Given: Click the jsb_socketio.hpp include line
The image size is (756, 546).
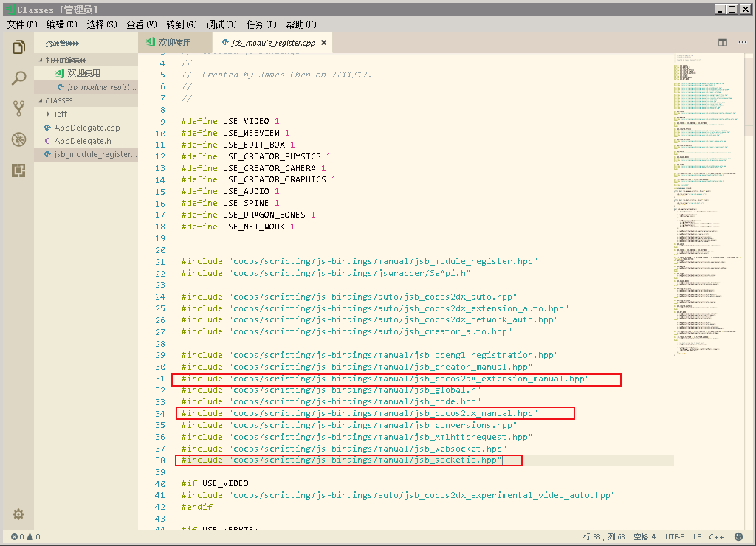Looking at the screenshot, I should tap(341, 460).
